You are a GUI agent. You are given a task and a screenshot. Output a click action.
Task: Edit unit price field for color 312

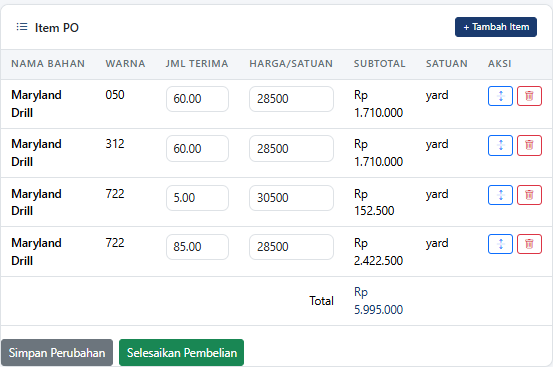tap(291, 148)
